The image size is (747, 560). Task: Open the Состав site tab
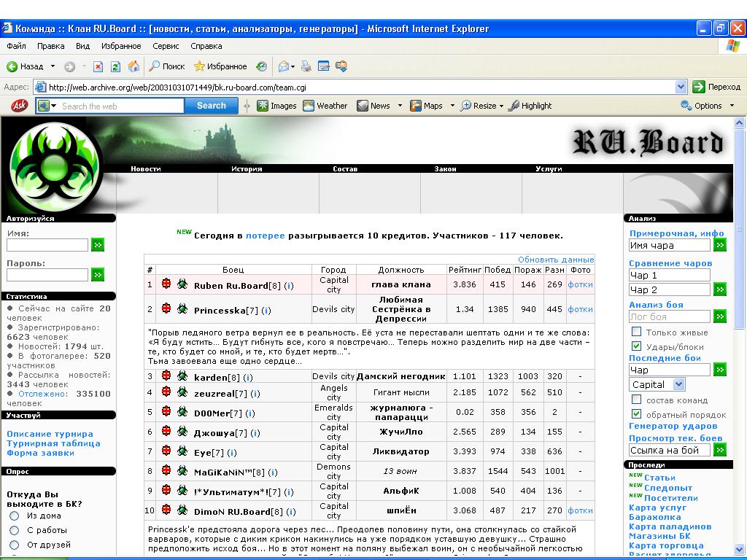(x=345, y=168)
